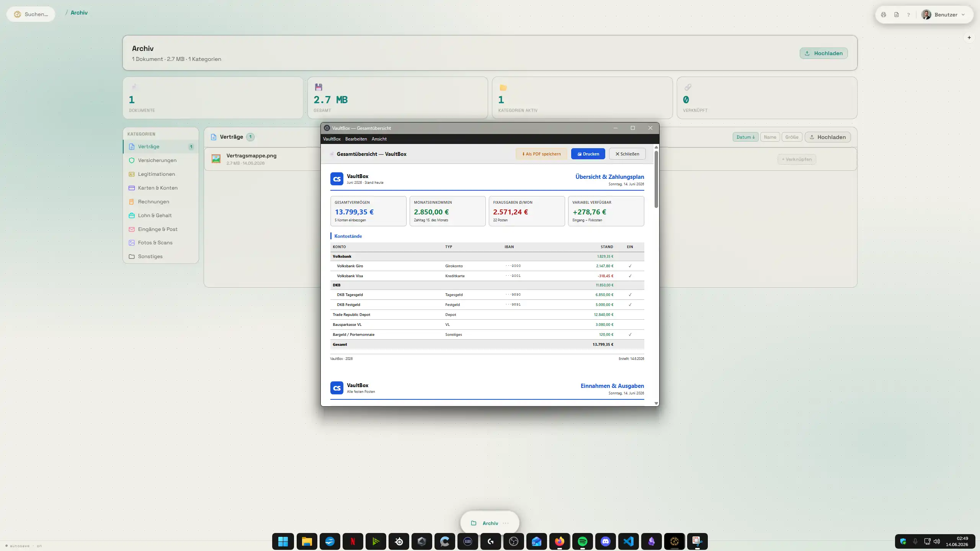Screen dimensions: 980x551
Task: Open the Sonstiges category
Action: click(160, 257)
